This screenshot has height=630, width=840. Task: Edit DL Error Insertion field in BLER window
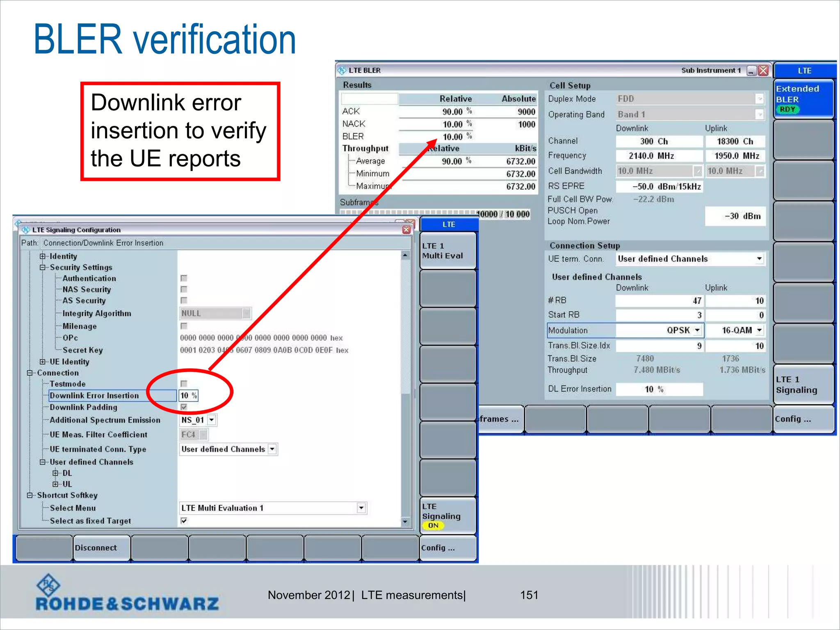(x=659, y=389)
